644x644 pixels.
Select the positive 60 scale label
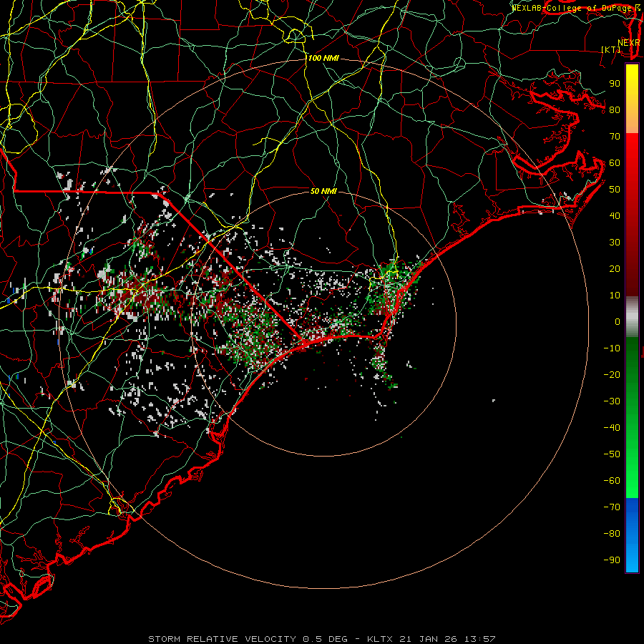(x=615, y=162)
